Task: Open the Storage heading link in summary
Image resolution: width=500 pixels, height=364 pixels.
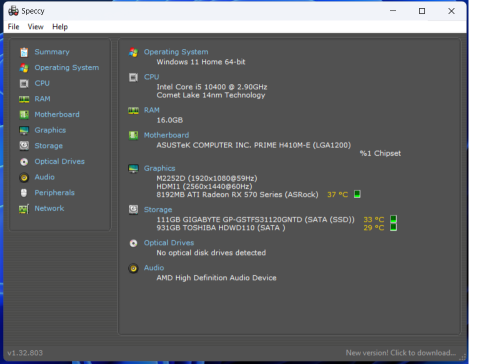Action: pyautogui.click(x=158, y=210)
